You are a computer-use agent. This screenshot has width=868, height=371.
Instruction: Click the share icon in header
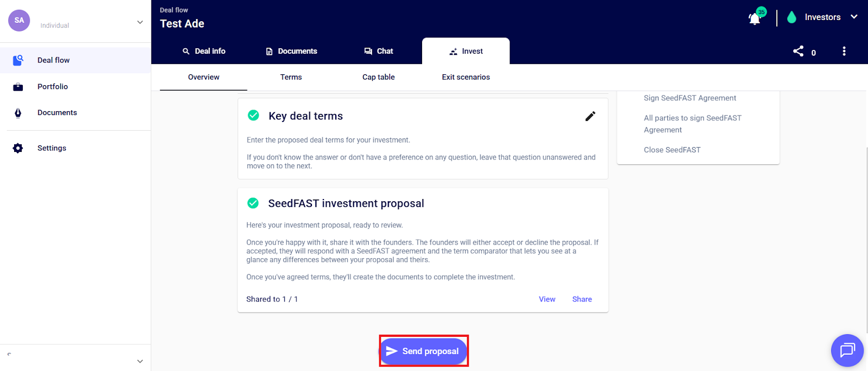click(x=798, y=51)
